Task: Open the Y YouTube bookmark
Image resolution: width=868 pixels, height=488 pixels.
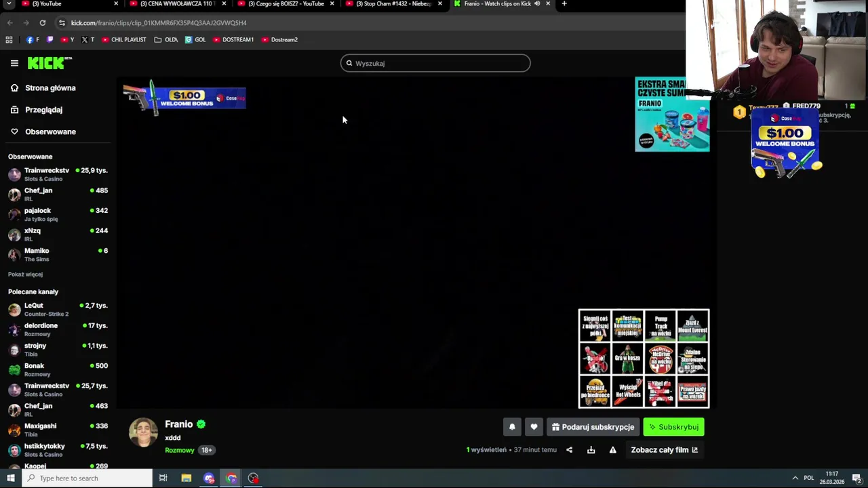Action: point(68,39)
